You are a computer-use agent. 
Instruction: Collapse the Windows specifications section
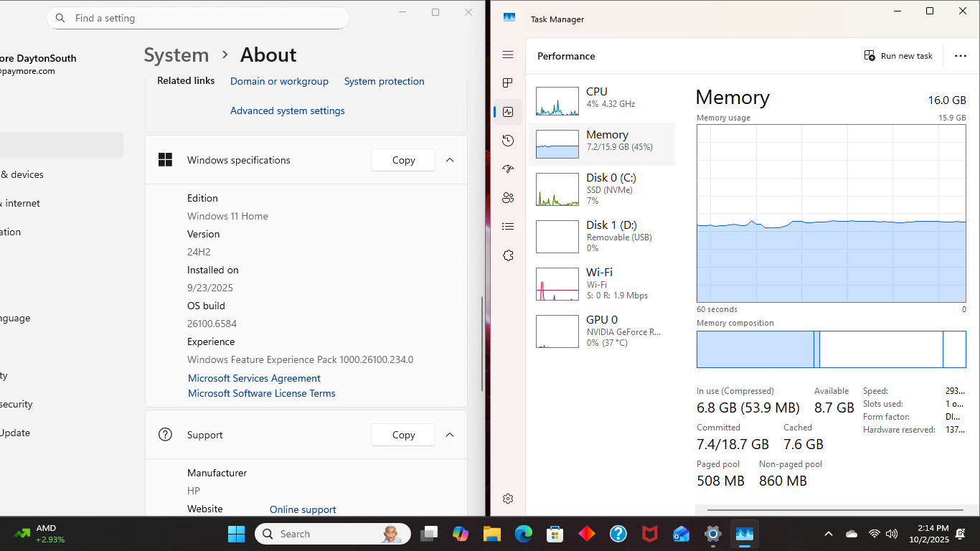pyautogui.click(x=450, y=160)
